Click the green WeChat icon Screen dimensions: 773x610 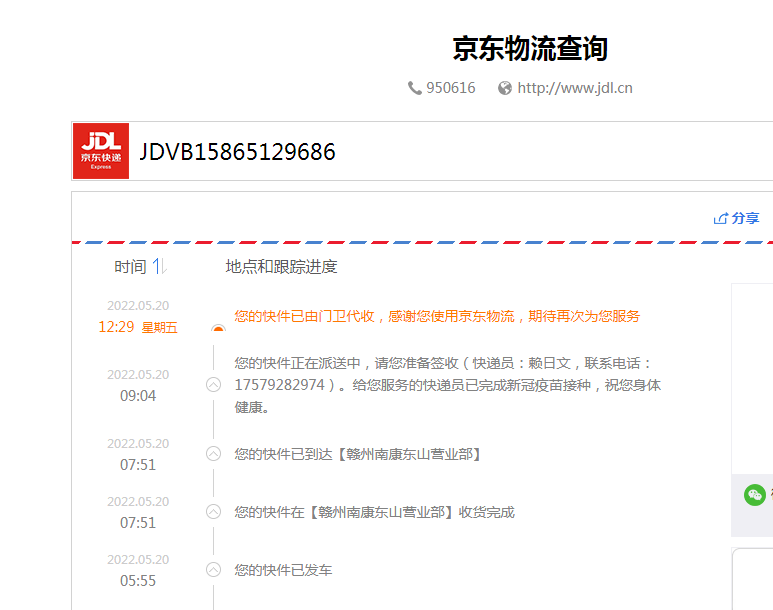pos(755,495)
